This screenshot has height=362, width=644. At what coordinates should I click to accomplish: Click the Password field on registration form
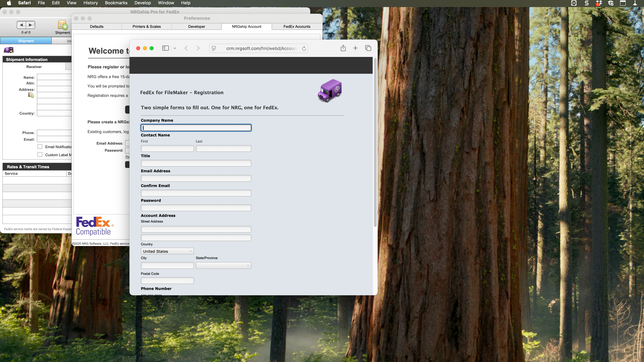point(196,208)
